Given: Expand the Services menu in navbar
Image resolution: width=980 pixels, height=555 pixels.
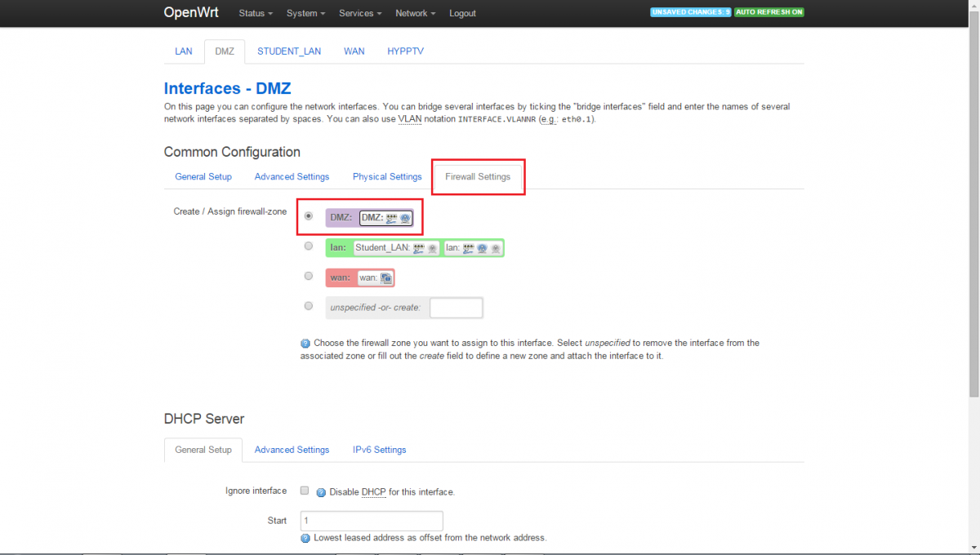Looking at the screenshot, I should tap(360, 13).
